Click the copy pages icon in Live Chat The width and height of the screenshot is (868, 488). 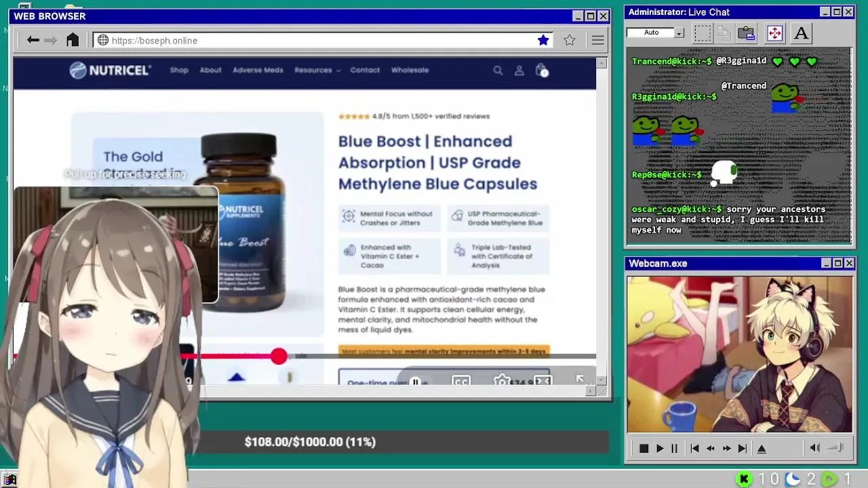click(x=724, y=33)
